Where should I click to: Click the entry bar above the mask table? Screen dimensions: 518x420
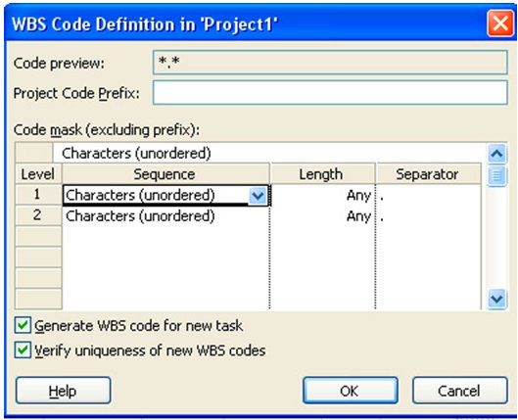(x=269, y=153)
